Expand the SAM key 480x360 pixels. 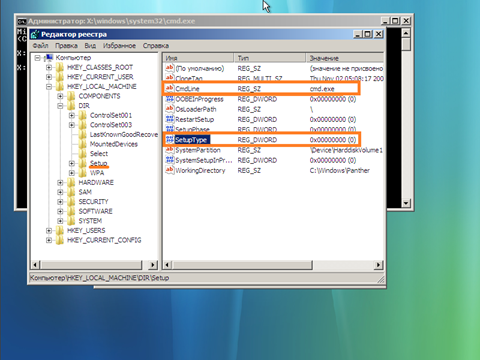click(x=60, y=192)
